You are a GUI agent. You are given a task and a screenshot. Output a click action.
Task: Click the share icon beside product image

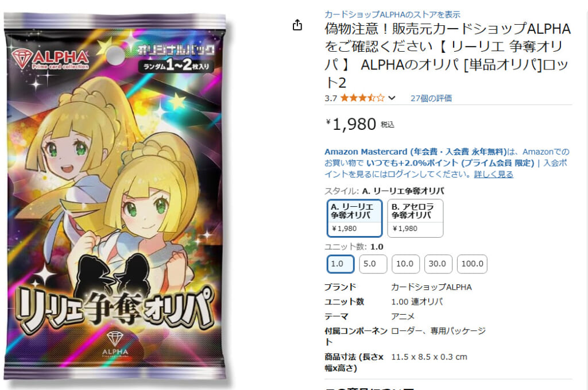click(x=297, y=25)
